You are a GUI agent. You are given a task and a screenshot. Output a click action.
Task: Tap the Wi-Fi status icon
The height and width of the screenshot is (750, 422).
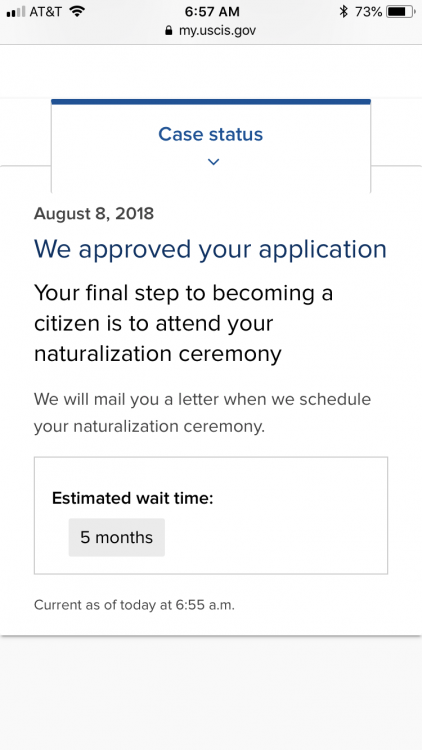point(77,11)
